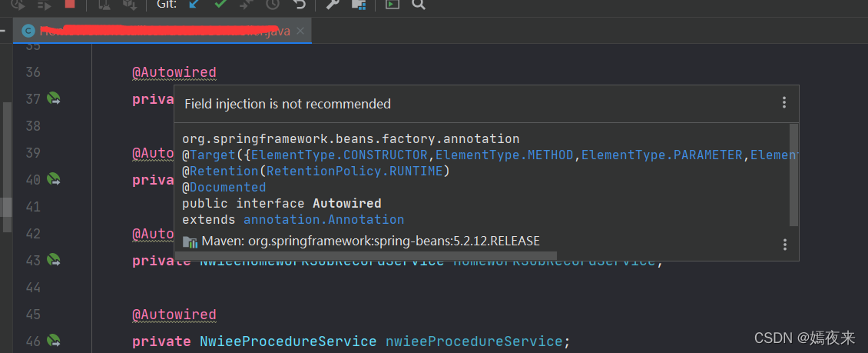Open Search Everywhere magnifier

(x=419, y=4)
